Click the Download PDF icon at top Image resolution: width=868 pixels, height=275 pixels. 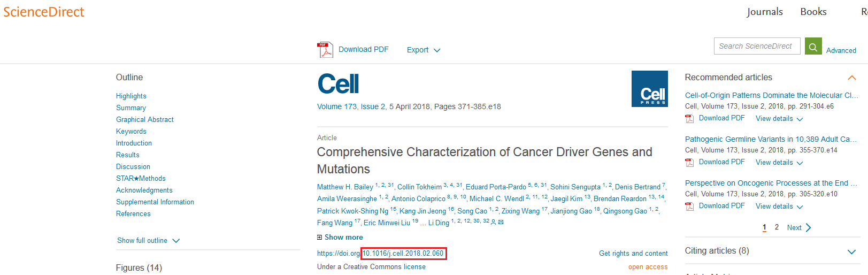pyautogui.click(x=325, y=50)
